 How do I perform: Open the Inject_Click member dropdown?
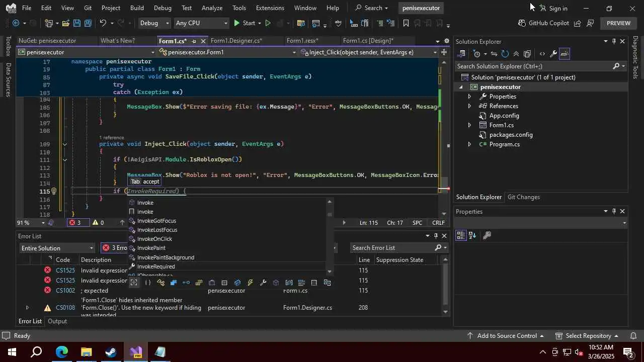pos(369,52)
